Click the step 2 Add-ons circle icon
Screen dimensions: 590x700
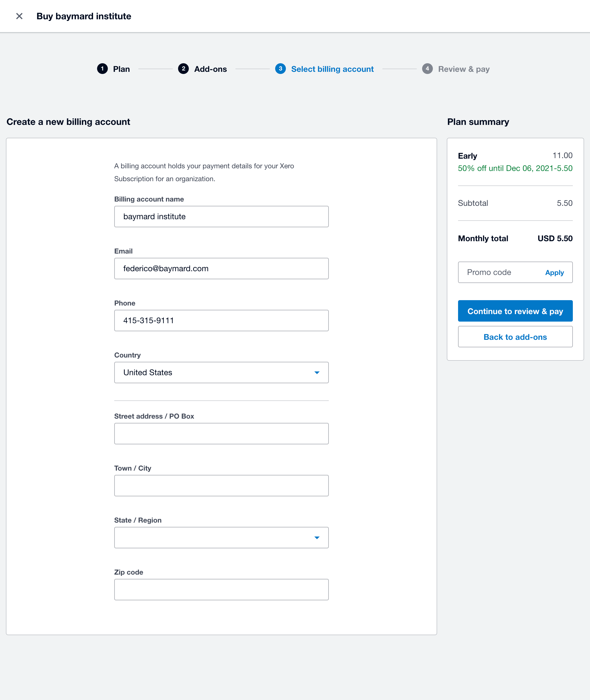[x=184, y=69]
